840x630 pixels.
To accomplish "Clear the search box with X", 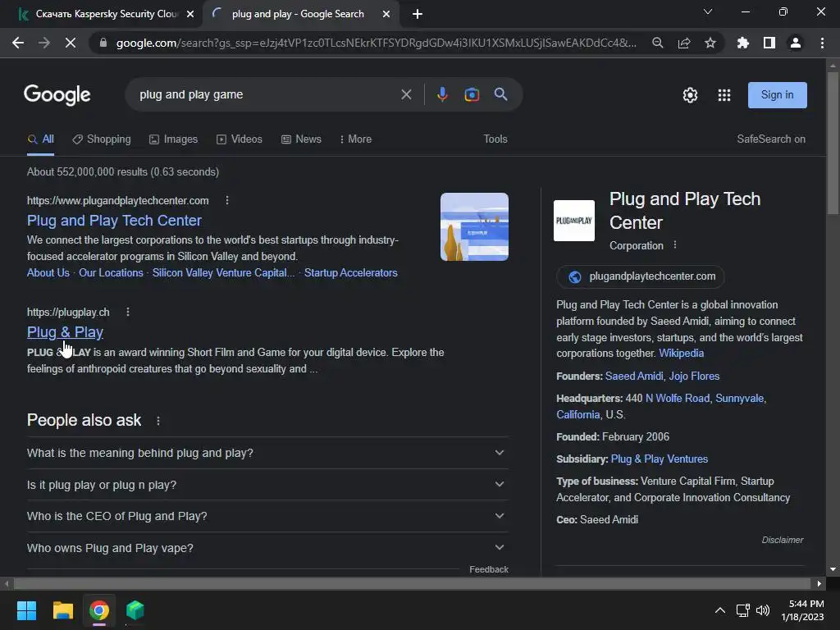I will tap(406, 94).
